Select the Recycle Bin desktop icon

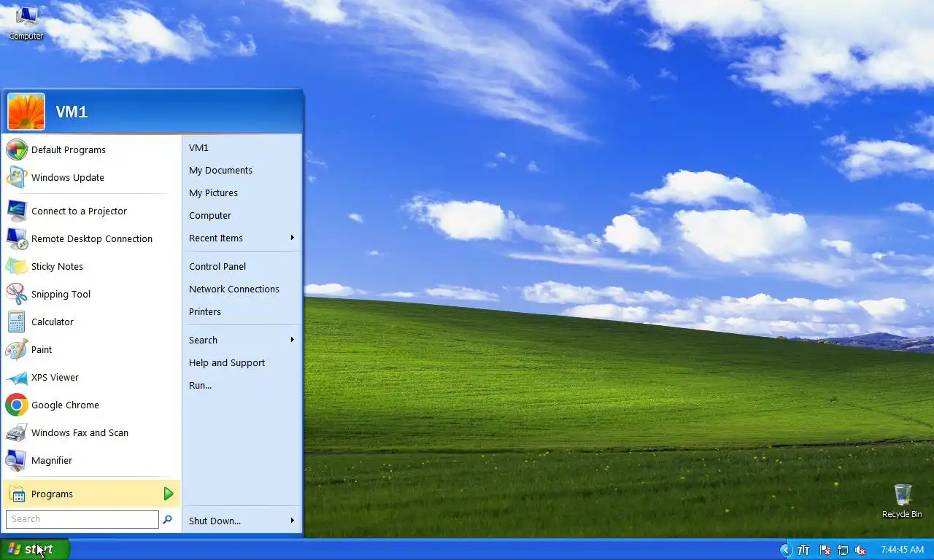tap(902, 501)
